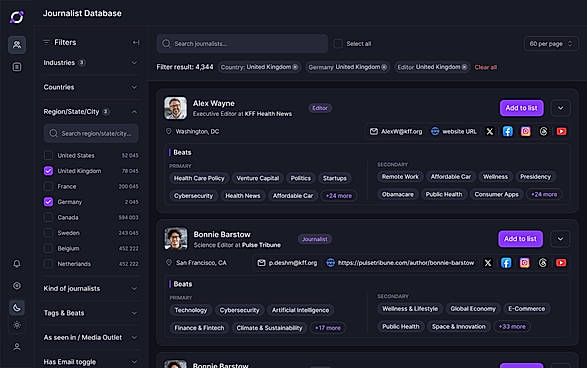
Task: Expand Alex Wayne's card details chevron
Action: 560,108
